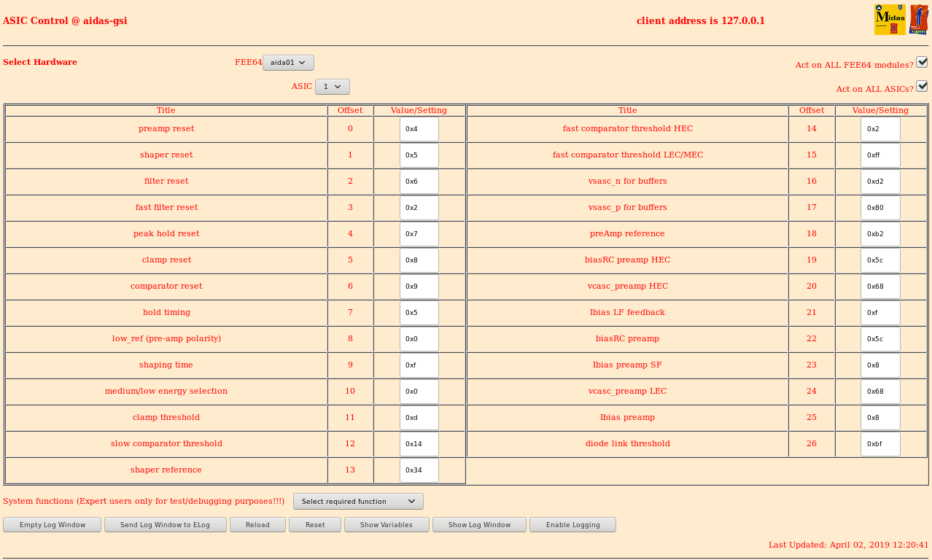Click the Reload button

(x=257, y=525)
